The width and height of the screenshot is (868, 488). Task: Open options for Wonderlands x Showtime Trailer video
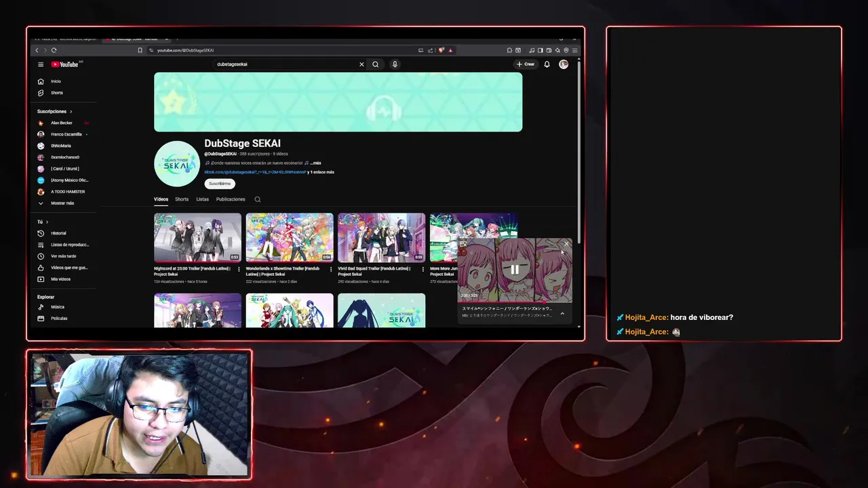click(x=331, y=269)
